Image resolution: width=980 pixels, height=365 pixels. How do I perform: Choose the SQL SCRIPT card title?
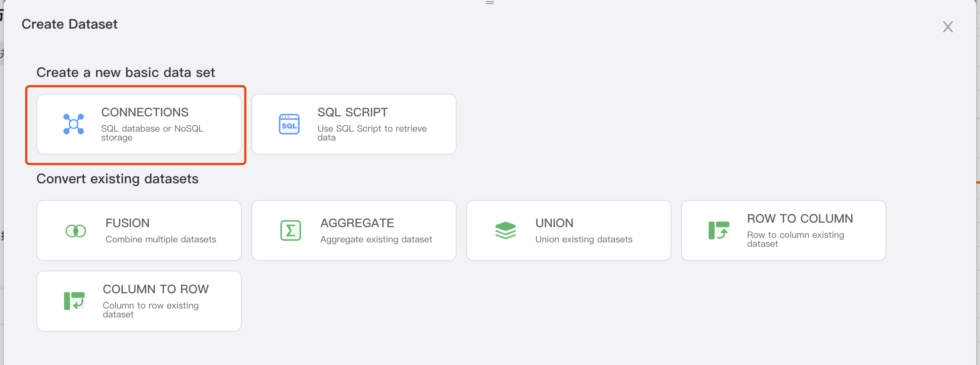point(352,112)
